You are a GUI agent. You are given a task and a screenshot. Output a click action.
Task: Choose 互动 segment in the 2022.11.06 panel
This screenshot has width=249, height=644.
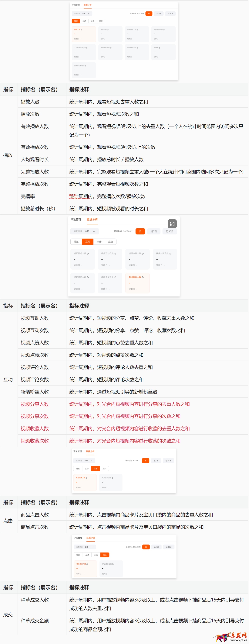click(84, 21)
